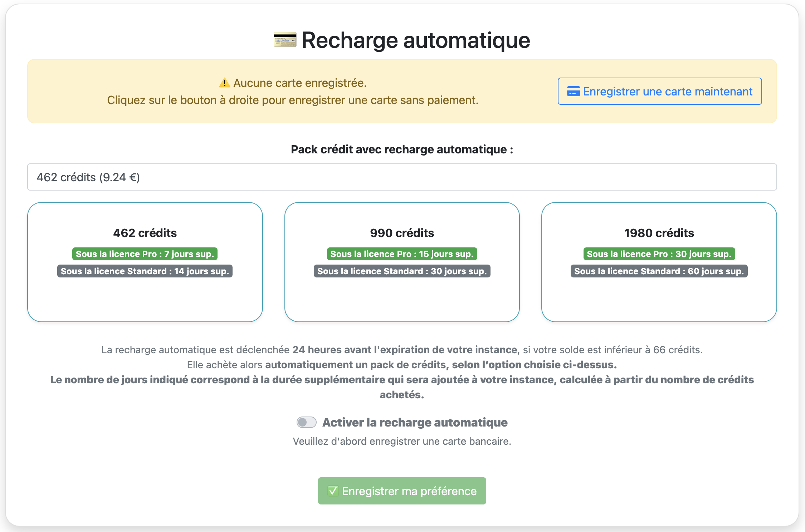Image resolution: width=805 pixels, height=532 pixels.
Task: Click 'Aucune carte enregistrée.' warning text
Action: pyautogui.click(x=300, y=83)
